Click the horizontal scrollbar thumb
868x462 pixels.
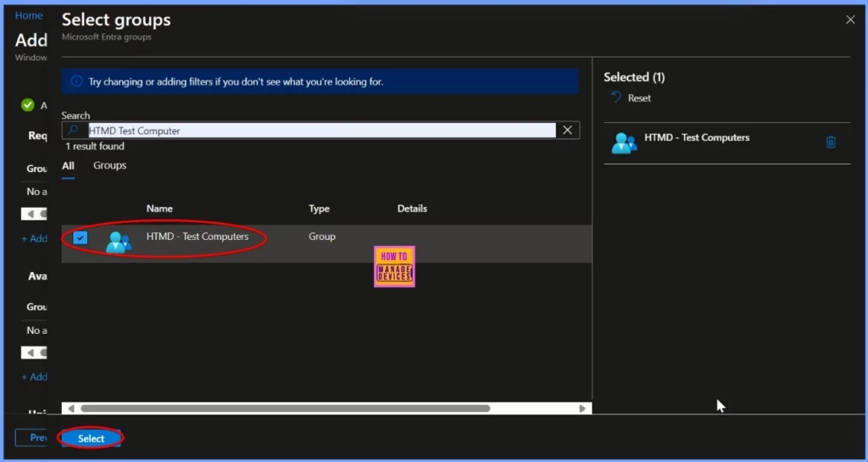[285, 409]
